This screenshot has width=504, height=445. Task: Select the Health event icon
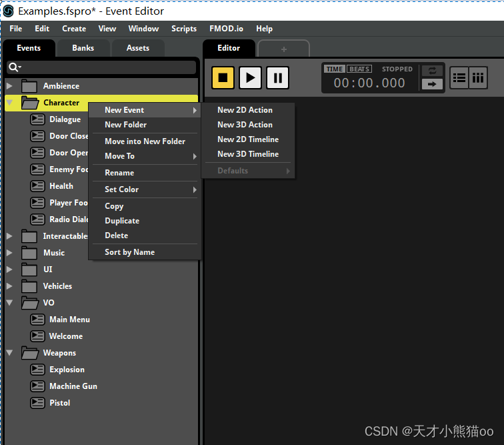pyautogui.click(x=37, y=186)
